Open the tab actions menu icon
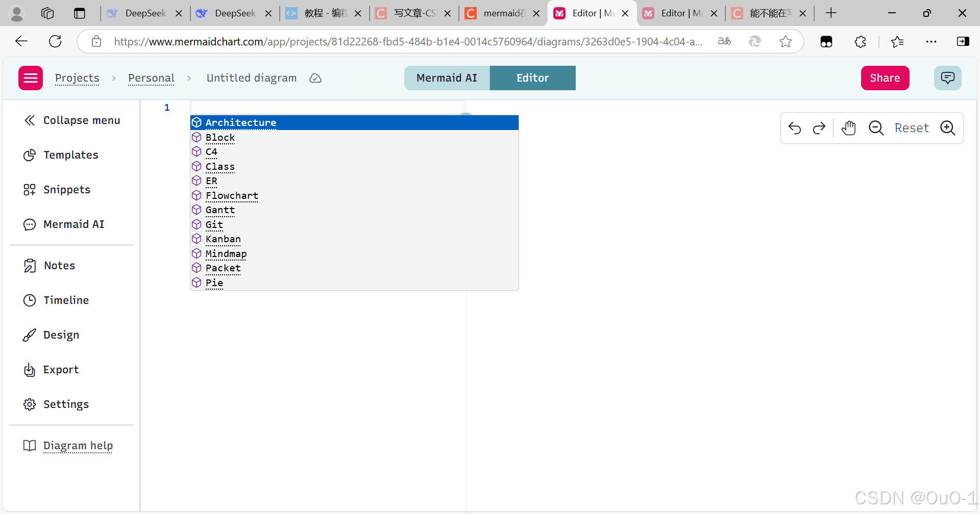This screenshot has width=980, height=514. click(80, 13)
